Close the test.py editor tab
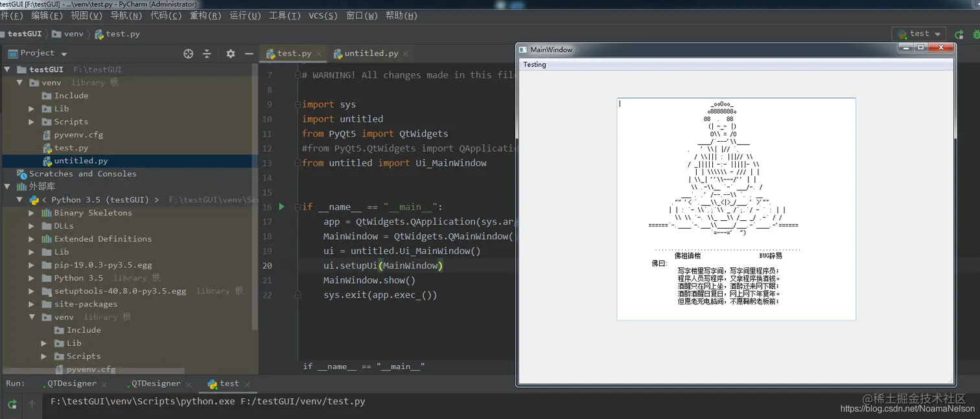This screenshot has height=419, width=980. point(319,54)
